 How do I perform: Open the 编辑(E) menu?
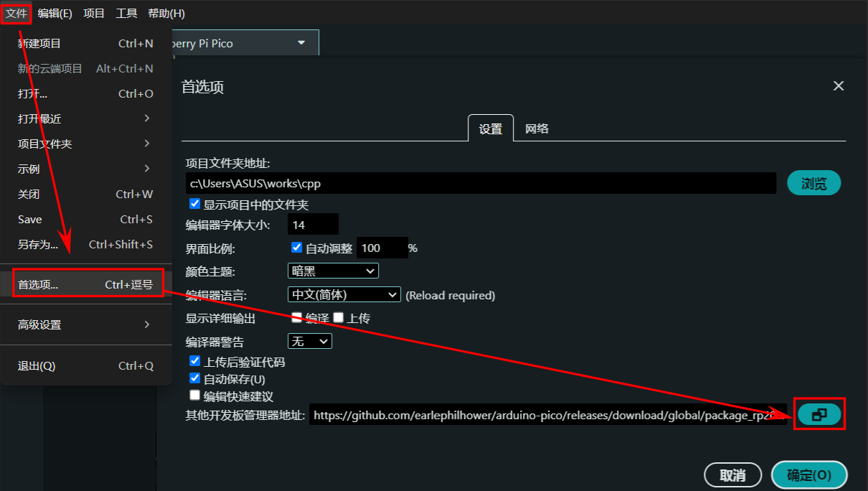[55, 13]
